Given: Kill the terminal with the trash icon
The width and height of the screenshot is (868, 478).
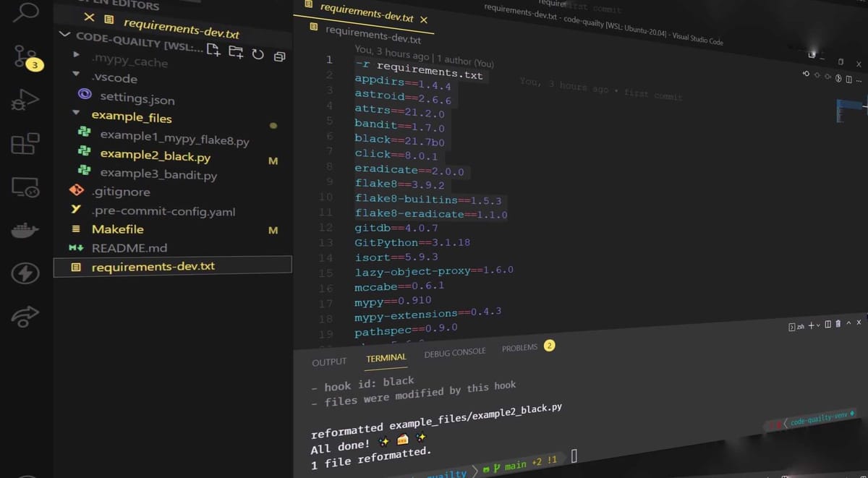Looking at the screenshot, I should (x=838, y=324).
